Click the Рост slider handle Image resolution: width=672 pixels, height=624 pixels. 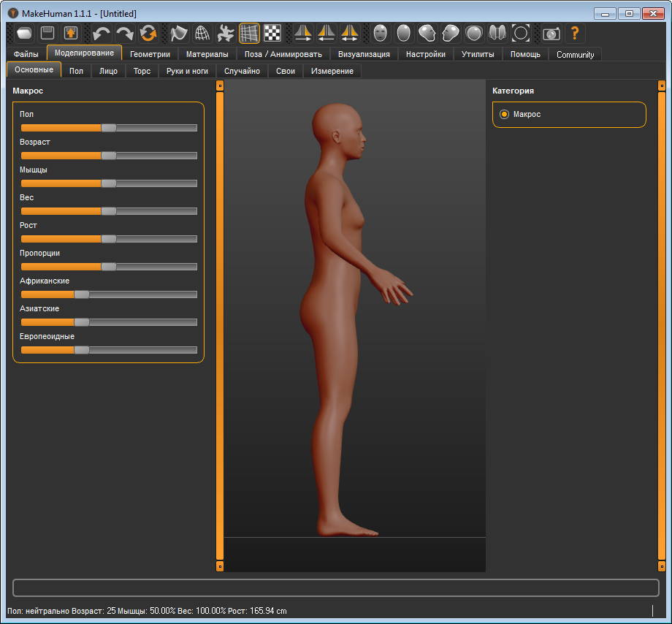pos(109,239)
